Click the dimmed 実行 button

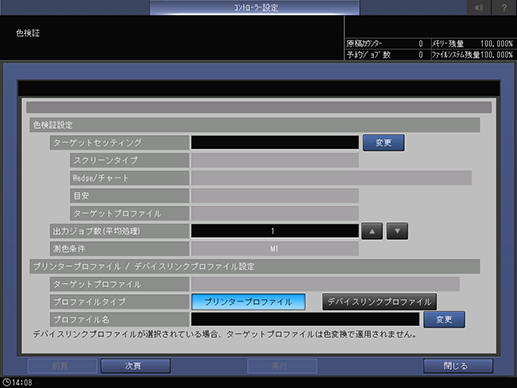(282, 366)
